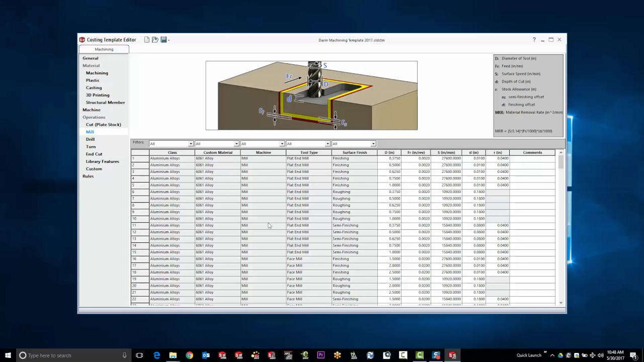
Task: Open the Machine section
Action: point(92,110)
